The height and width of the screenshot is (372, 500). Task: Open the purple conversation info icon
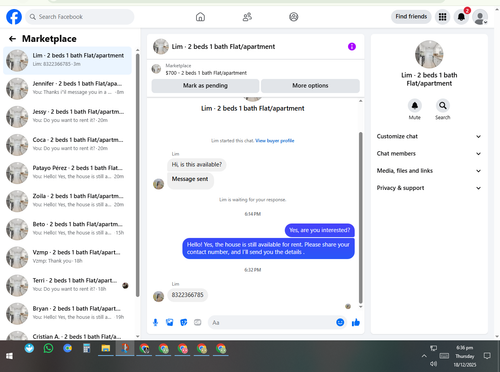click(352, 47)
